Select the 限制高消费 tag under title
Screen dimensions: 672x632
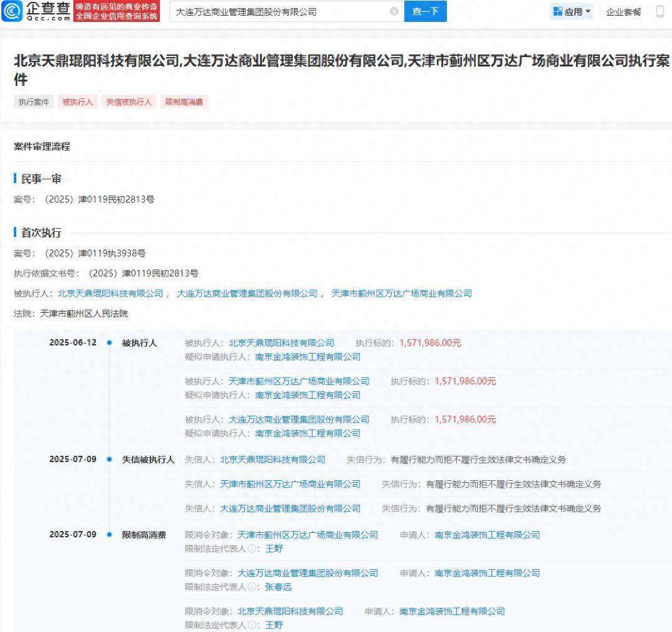pos(184,102)
